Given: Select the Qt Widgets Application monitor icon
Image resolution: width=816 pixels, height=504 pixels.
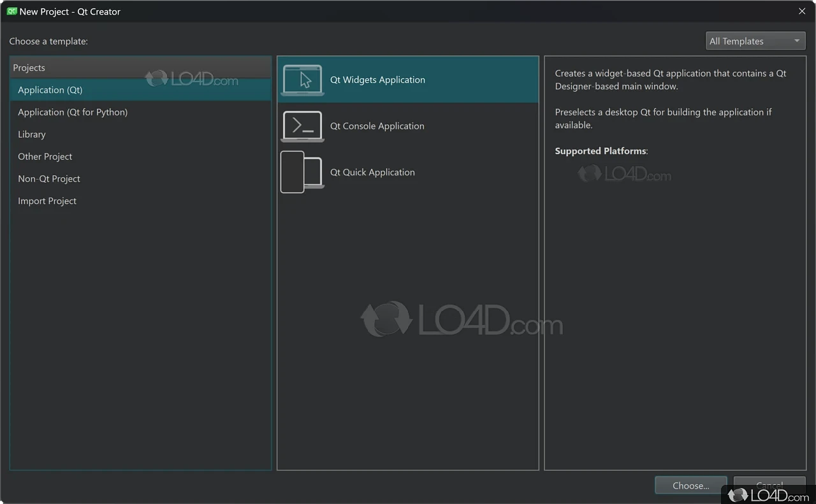Looking at the screenshot, I should [302, 79].
